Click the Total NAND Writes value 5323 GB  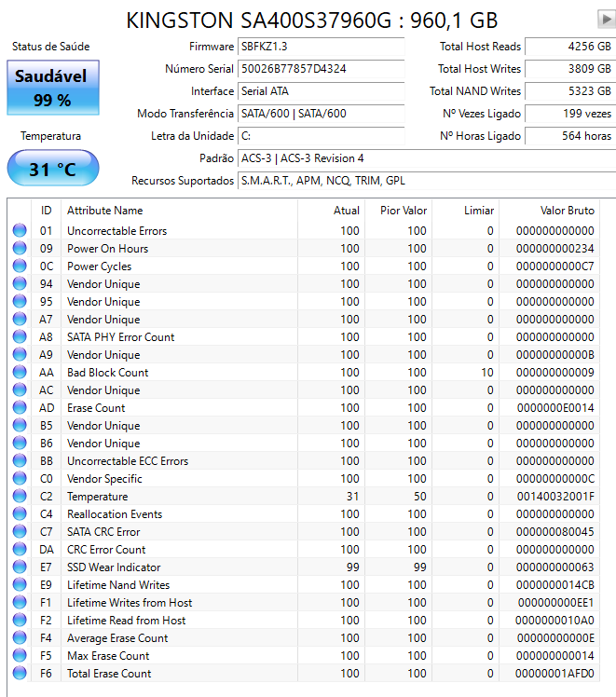tap(570, 91)
